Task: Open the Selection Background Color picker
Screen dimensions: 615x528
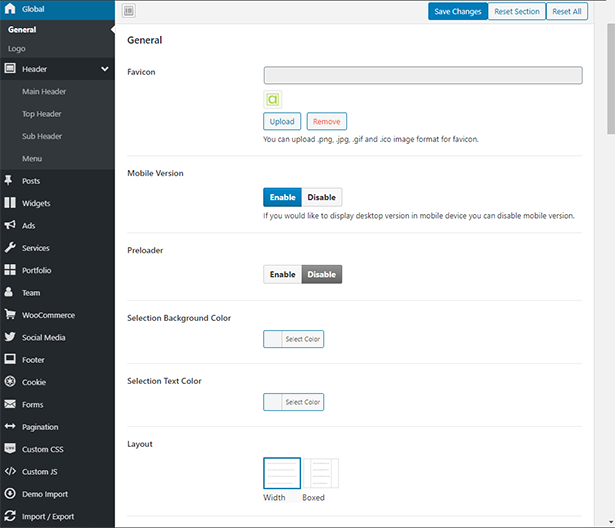Action: (294, 339)
